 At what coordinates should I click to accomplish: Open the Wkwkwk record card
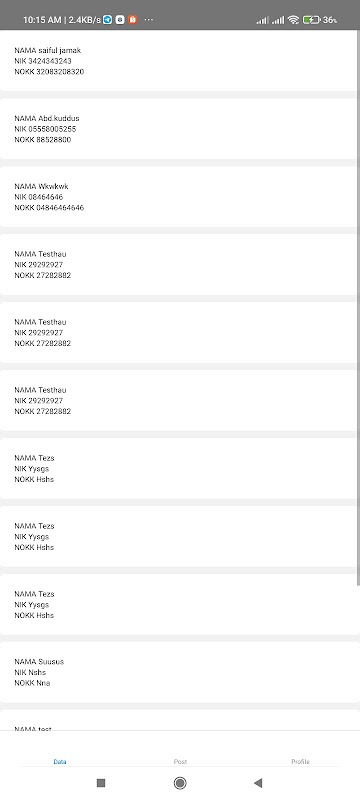178,196
